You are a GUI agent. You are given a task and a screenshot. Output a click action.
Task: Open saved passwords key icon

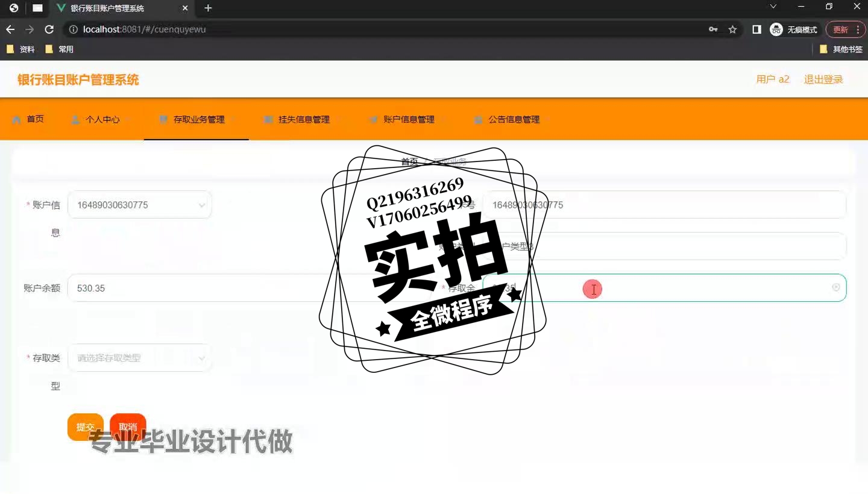(713, 30)
